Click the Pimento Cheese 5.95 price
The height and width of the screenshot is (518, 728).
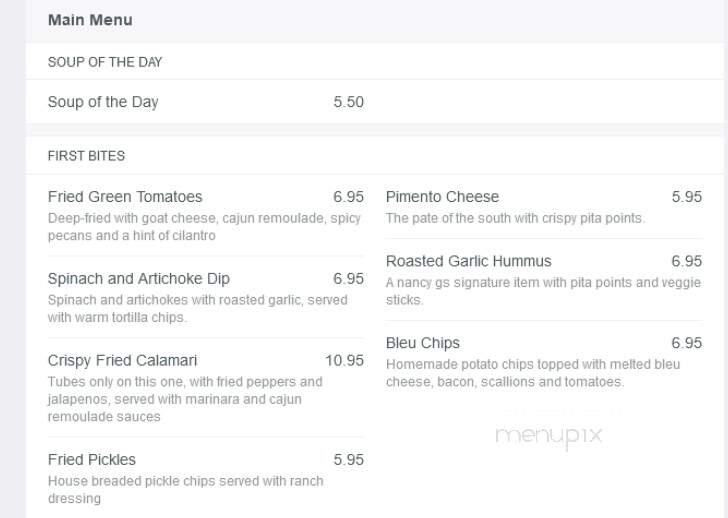click(x=687, y=196)
